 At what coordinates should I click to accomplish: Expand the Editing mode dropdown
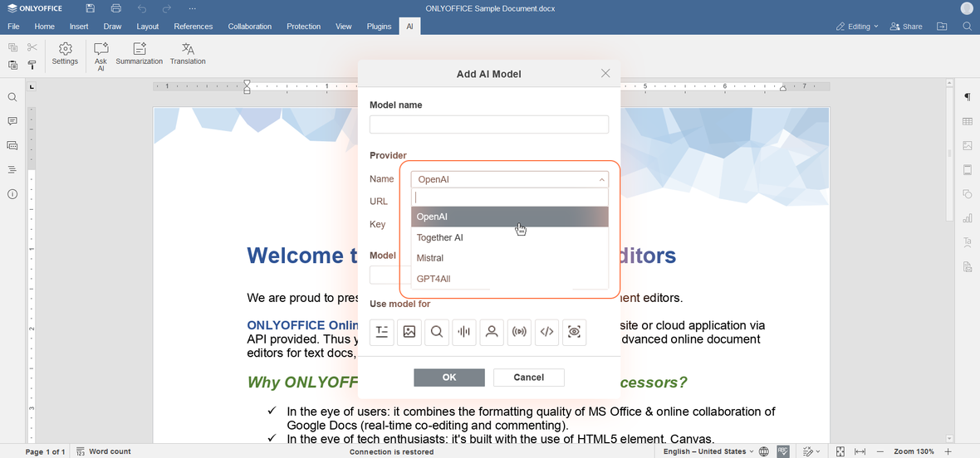tap(857, 27)
